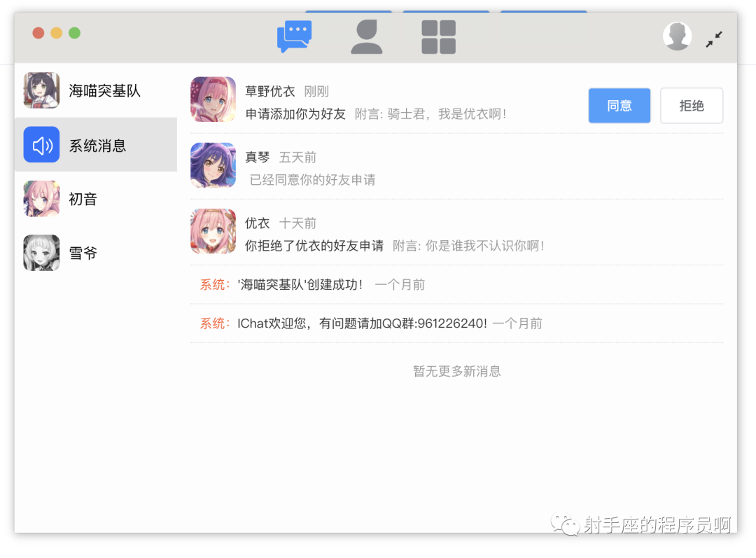Open the 海喵突基队 group avatar
Image resolution: width=756 pixels, height=558 pixels.
pyautogui.click(x=41, y=91)
